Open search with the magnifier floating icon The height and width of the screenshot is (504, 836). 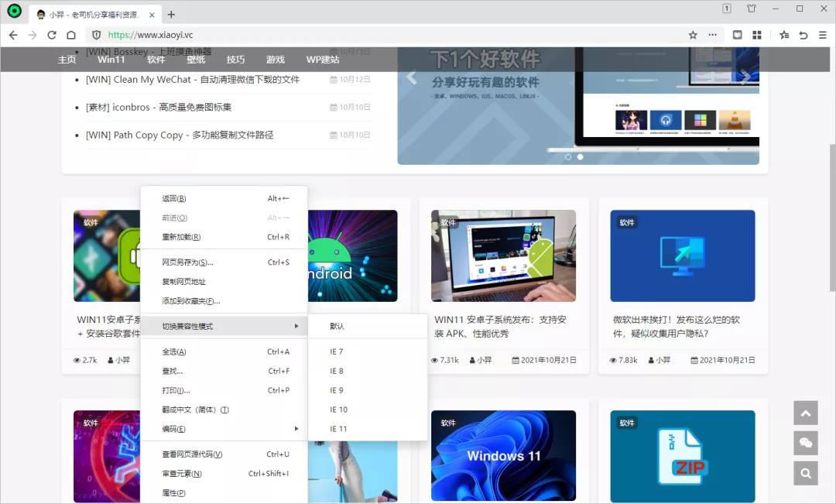coord(805,473)
